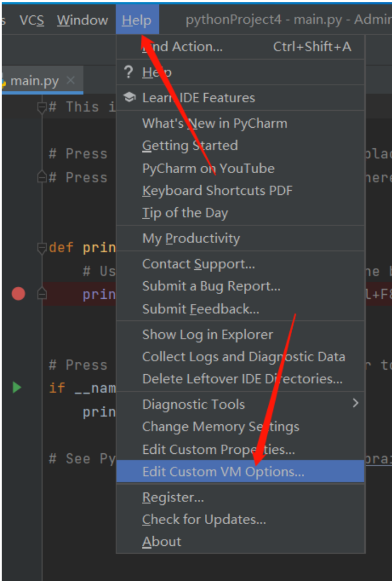Switch to the main.py tab
The image size is (392, 581).
tap(34, 81)
